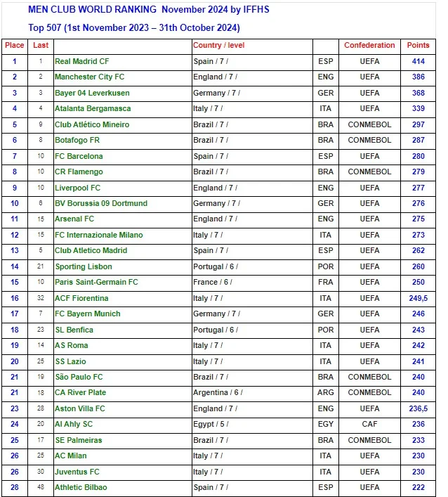The width and height of the screenshot is (448, 497).
Task: Click the Sporting Lisbon club name
Action: point(84,266)
